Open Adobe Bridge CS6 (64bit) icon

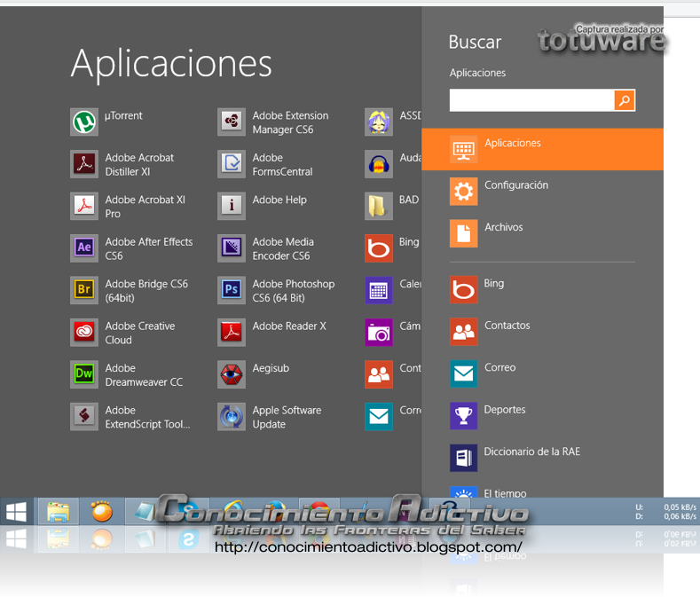coord(84,290)
